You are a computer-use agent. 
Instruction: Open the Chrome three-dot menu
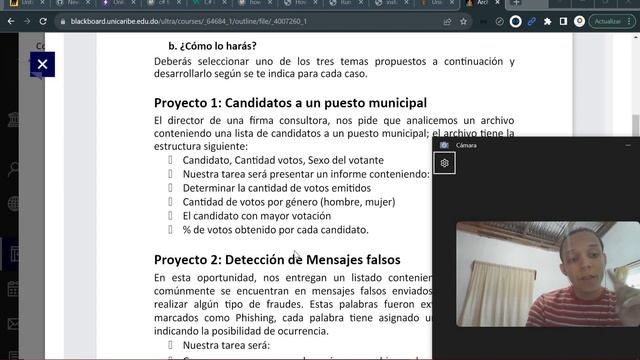click(x=630, y=21)
